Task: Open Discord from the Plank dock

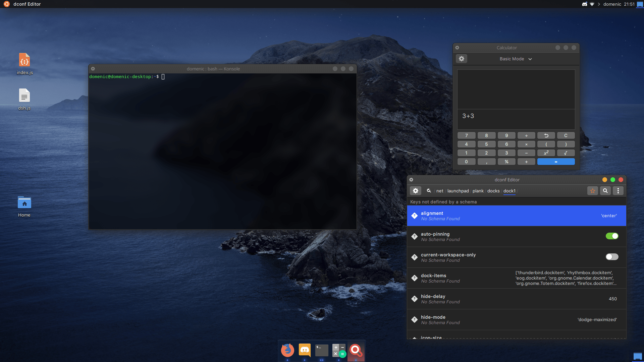Action: (305, 350)
